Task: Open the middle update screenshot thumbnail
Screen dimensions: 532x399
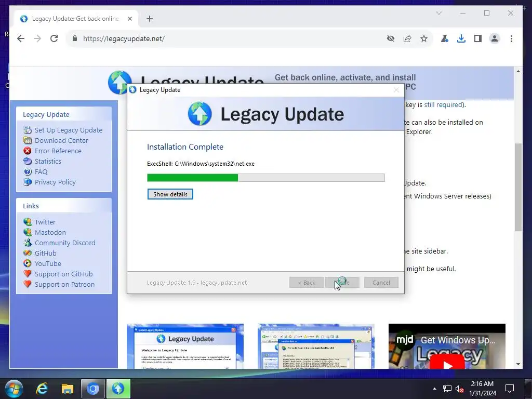Action: (316, 346)
